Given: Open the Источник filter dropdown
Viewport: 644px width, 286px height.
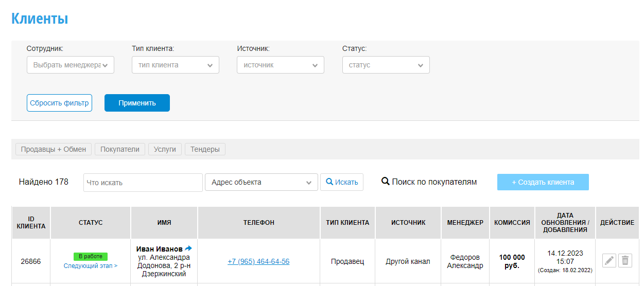Looking at the screenshot, I should click(281, 65).
